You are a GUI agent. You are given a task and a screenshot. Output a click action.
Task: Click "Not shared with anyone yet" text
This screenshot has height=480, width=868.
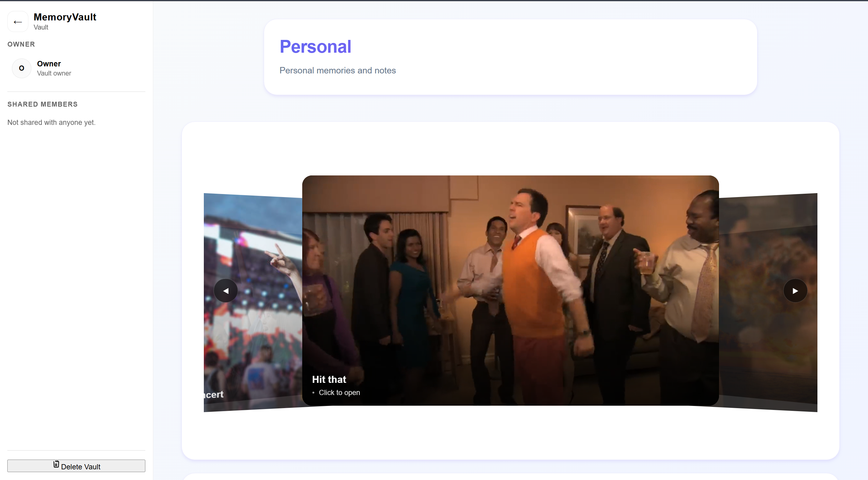[51, 123]
